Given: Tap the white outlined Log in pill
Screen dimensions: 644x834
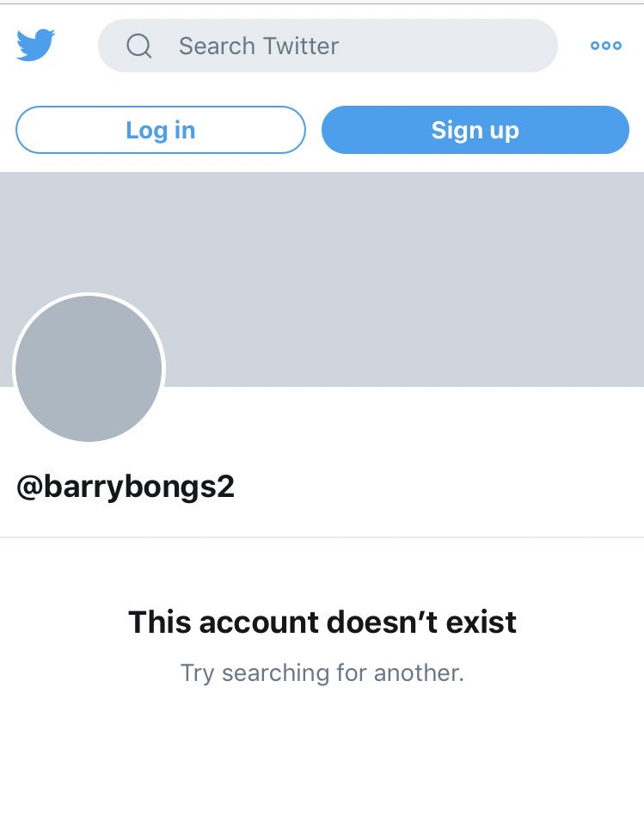Looking at the screenshot, I should [161, 130].
